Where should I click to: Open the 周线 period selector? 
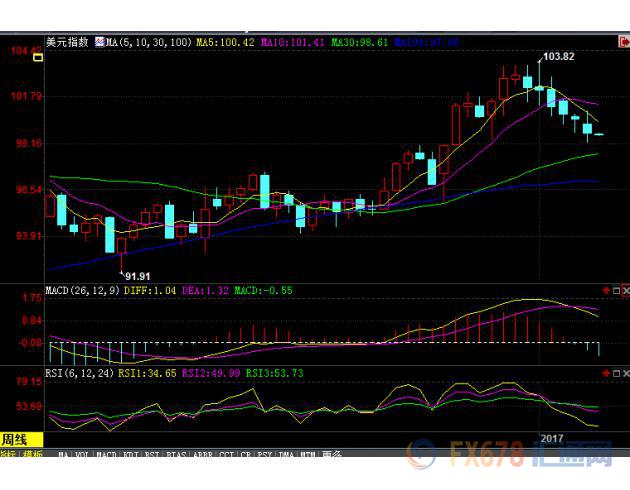point(16,439)
